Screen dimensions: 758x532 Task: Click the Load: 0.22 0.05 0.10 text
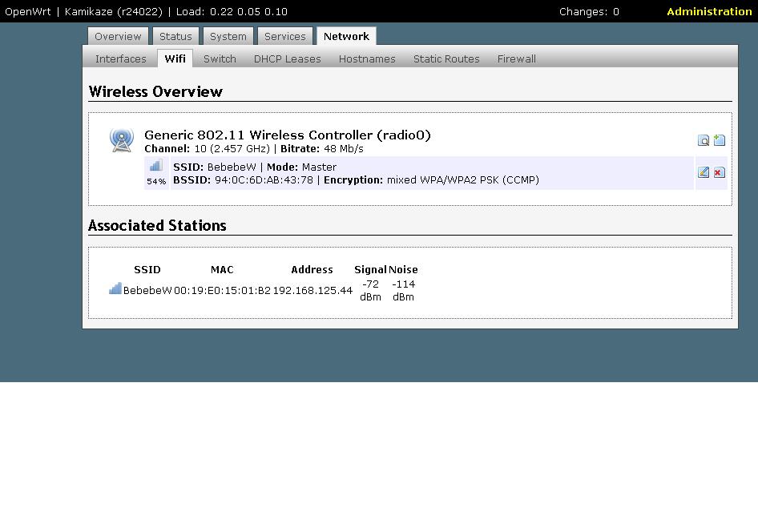[232, 11]
